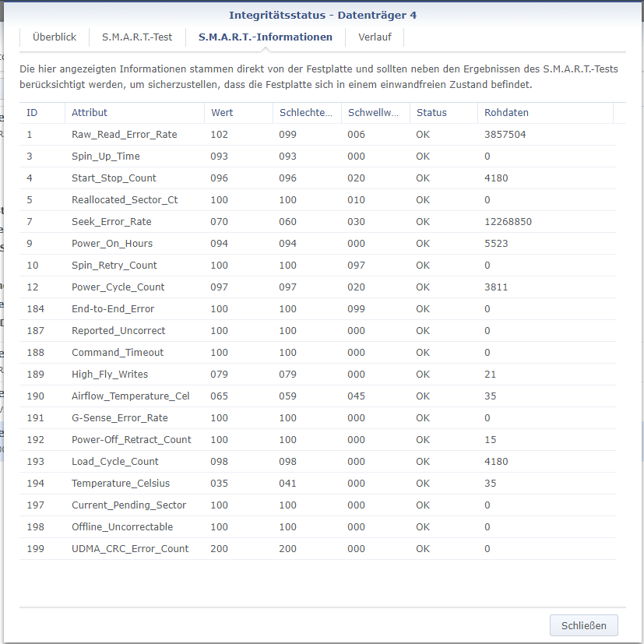Click raw data value 3857504
The width and height of the screenshot is (644, 644).
(505, 134)
